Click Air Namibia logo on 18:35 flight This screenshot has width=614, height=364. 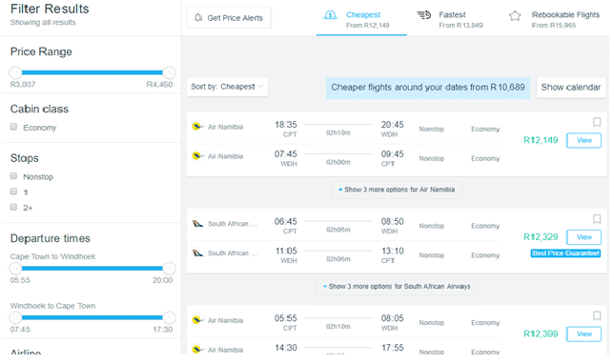(x=198, y=127)
